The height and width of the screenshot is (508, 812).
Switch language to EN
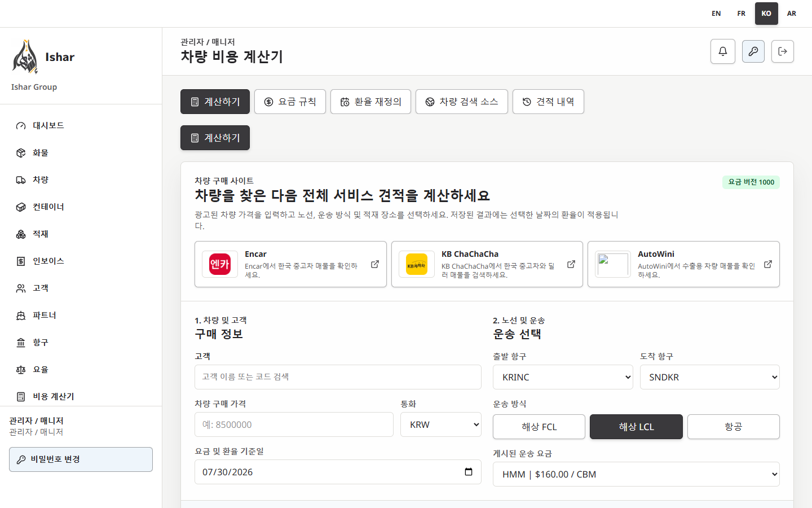point(716,14)
